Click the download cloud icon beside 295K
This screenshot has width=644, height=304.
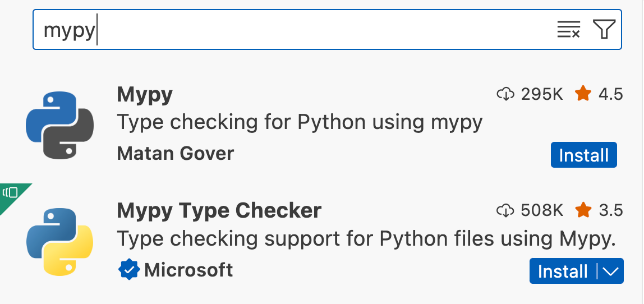pyautogui.click(x=505, y=94)
